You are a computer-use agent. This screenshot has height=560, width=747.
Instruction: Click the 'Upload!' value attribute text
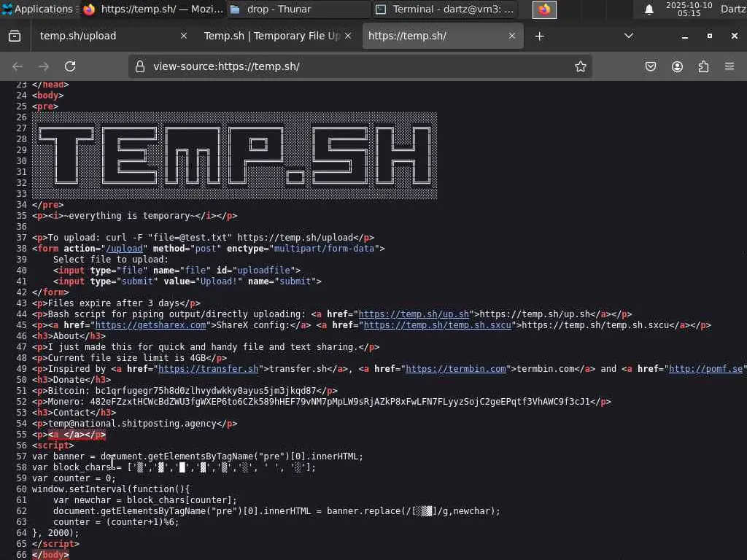[x=219, y=281]
